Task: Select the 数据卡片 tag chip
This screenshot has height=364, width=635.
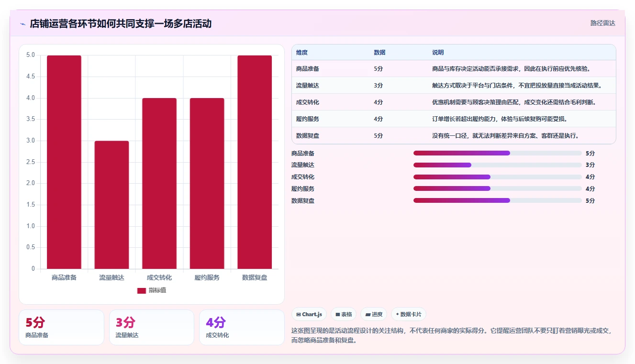Action: tap(409, 314)
